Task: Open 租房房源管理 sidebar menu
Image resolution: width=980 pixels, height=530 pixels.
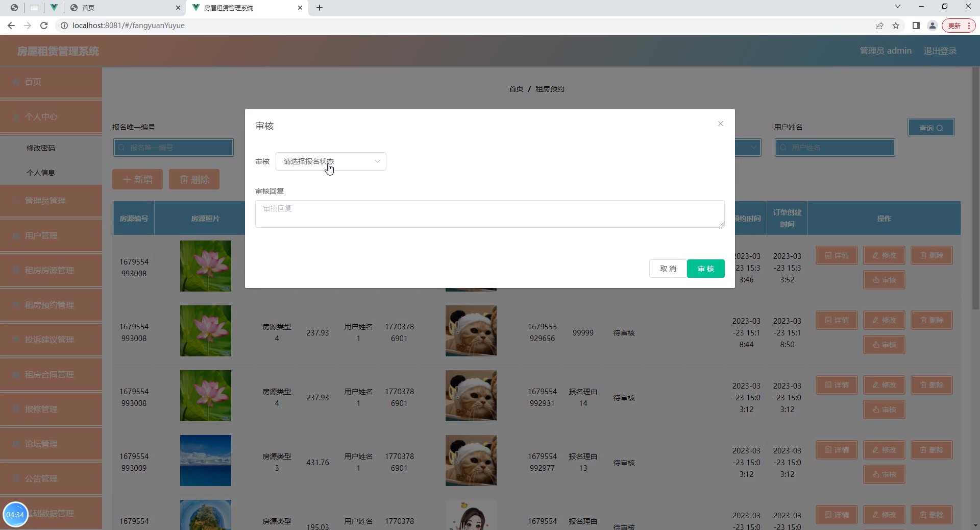Action: (51, 271)
